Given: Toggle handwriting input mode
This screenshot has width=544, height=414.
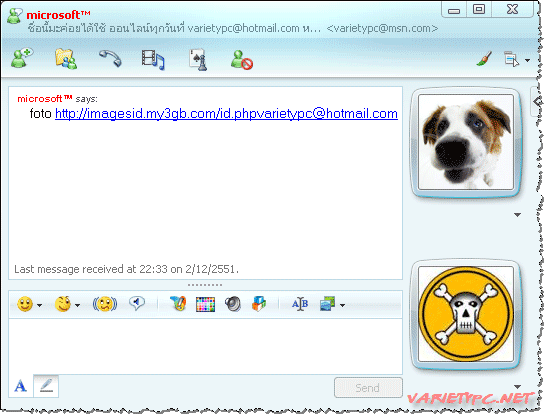Looking at the screenshot, I should click(x=46, y=386).
